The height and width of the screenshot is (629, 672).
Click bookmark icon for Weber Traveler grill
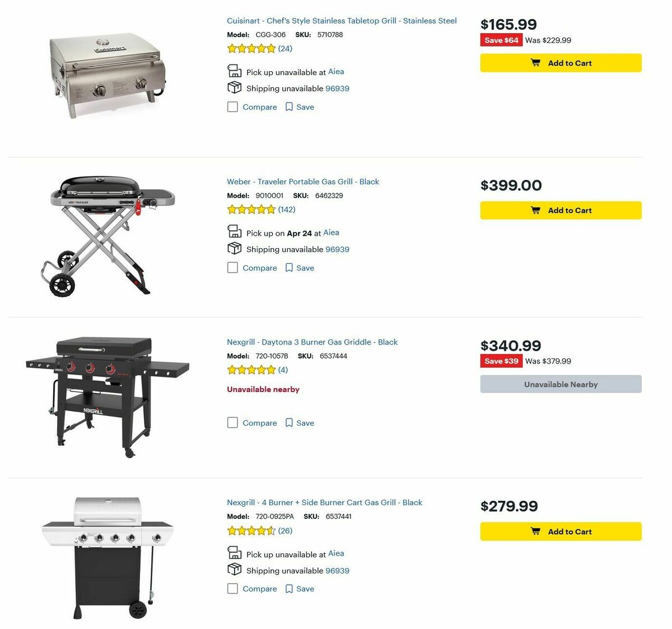coord(289,268)
